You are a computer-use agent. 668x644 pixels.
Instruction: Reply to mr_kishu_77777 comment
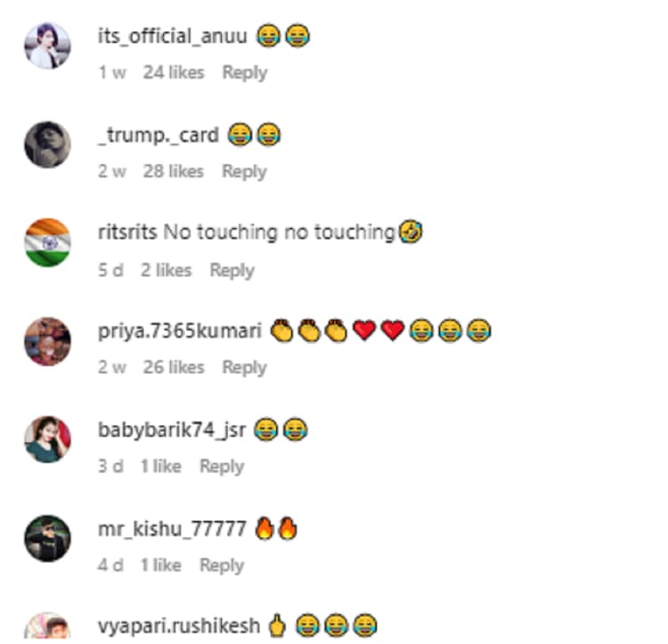point(222,566)
